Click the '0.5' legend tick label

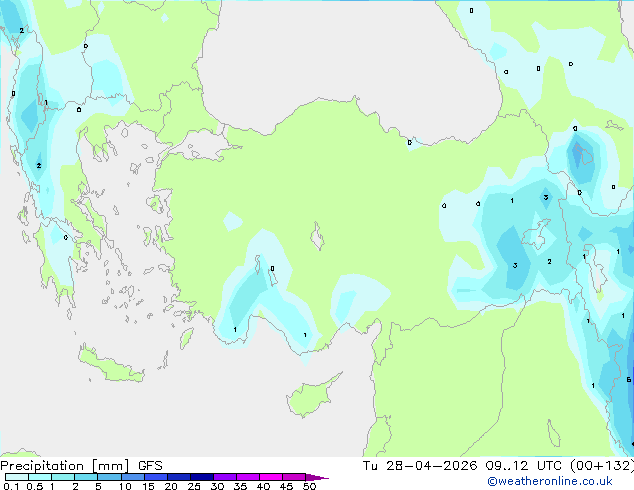click(35, 486)
